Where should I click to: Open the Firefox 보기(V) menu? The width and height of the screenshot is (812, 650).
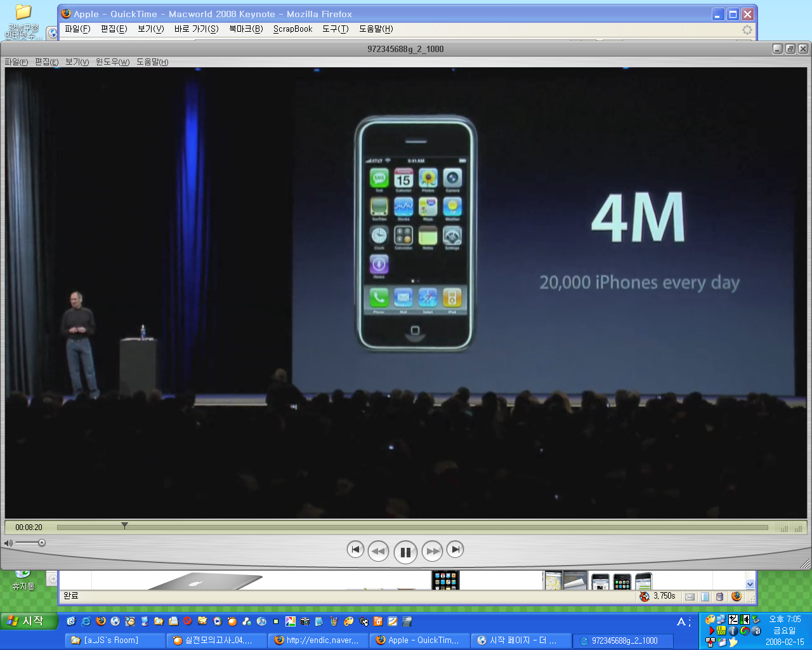tap(150, 29)
